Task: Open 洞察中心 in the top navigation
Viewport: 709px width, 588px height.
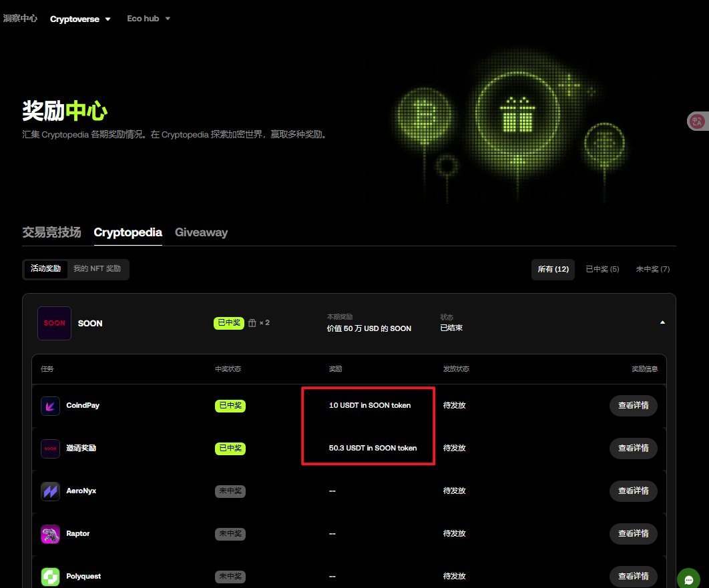Action: tap(20, 19)
